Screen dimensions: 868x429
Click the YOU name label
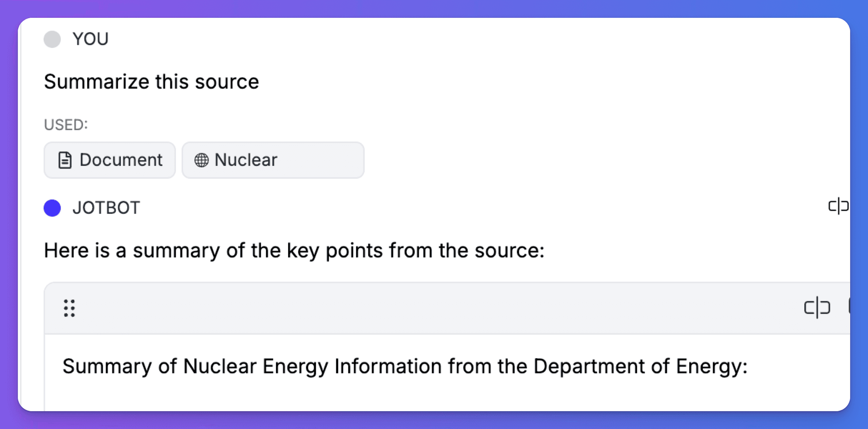(x=90, y=39)
